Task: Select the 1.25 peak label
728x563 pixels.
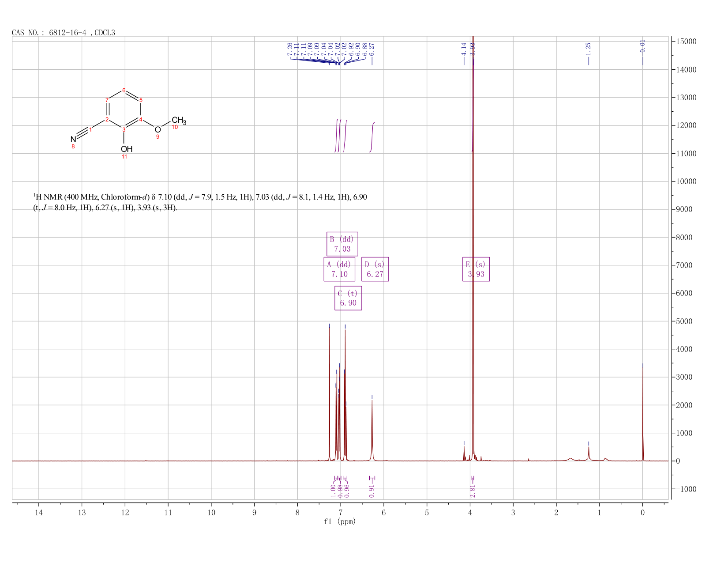Action: tap(588, 49)
